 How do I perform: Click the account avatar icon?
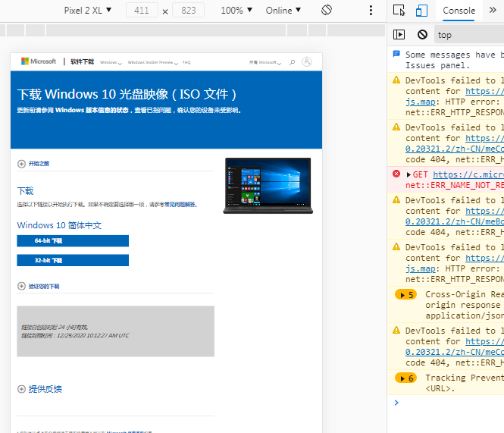306,62
